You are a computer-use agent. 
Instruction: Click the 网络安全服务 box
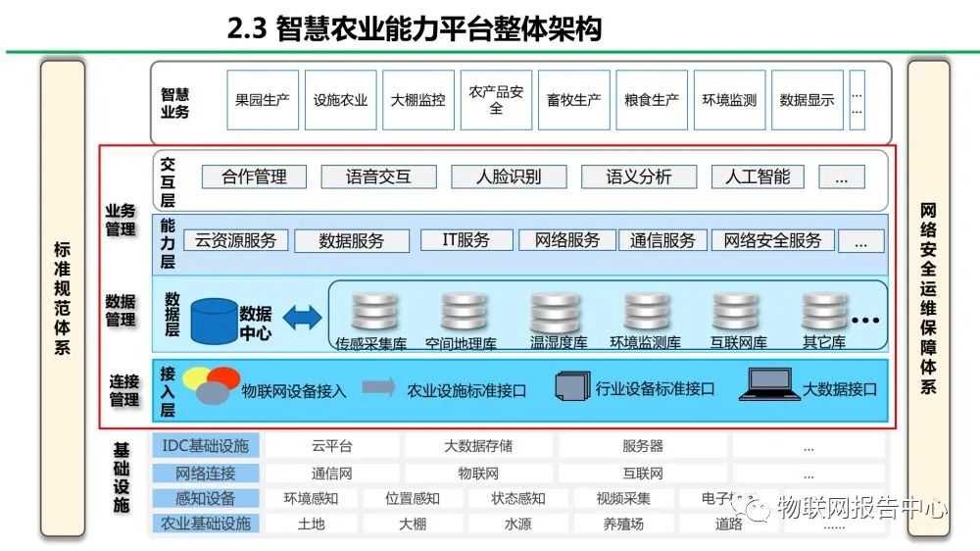pyautogui.click(x=772, y=240)
